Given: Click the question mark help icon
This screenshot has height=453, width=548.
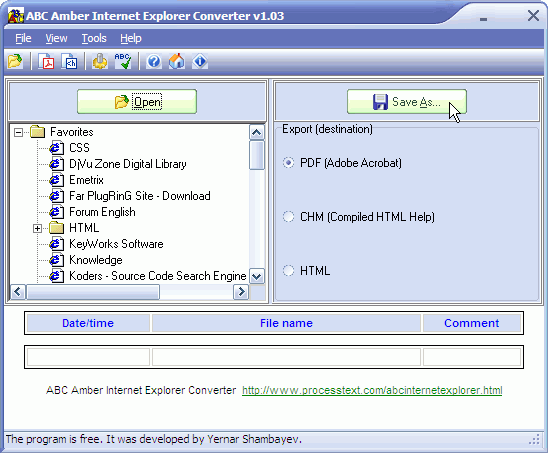Looking at the screenshot, I should pyautogui.click(x=154, y=62).
